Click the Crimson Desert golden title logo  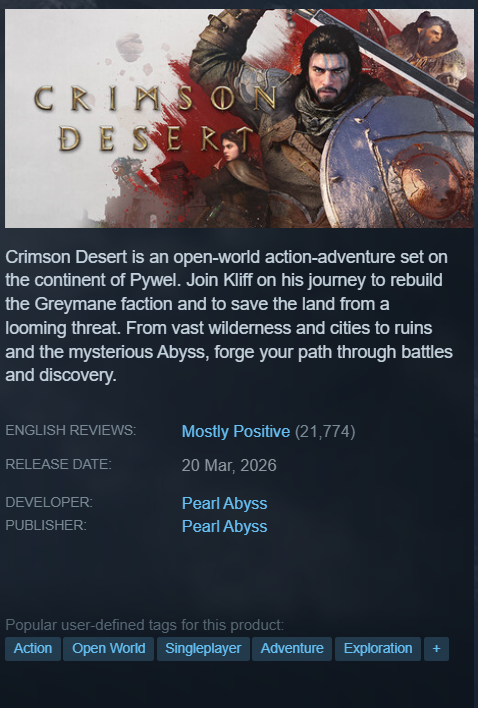coord(155,118)
